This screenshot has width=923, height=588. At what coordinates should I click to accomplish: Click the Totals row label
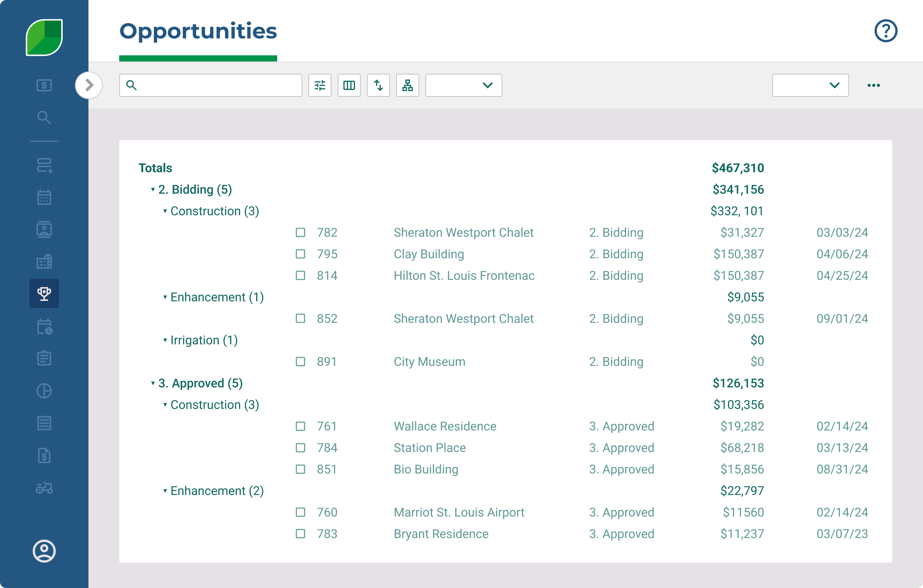click(155, 168)
